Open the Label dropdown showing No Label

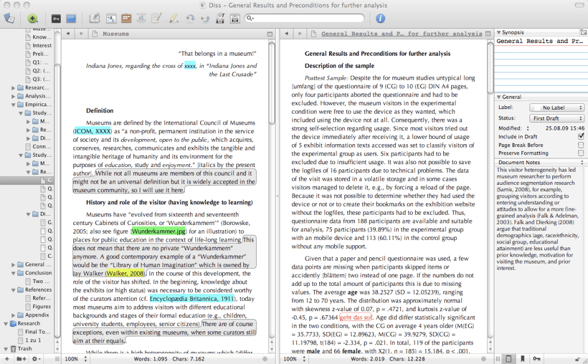point(557,107)
